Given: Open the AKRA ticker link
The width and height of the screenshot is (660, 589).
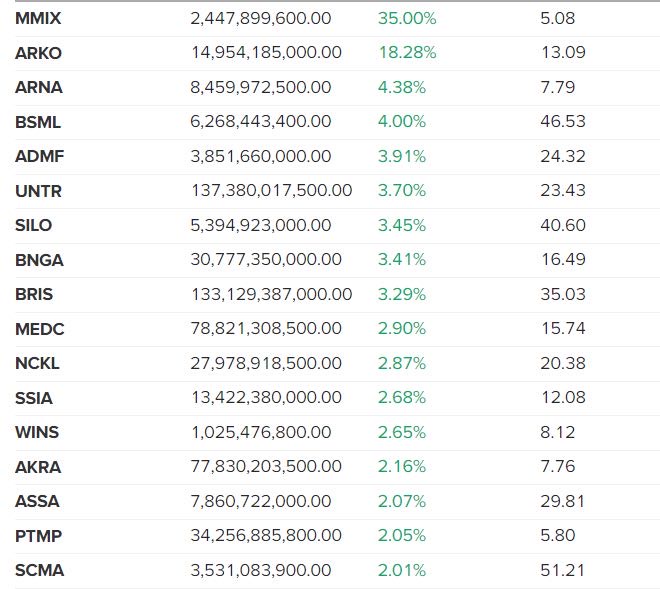Looking at the screenshot, I should coord(38,467).
